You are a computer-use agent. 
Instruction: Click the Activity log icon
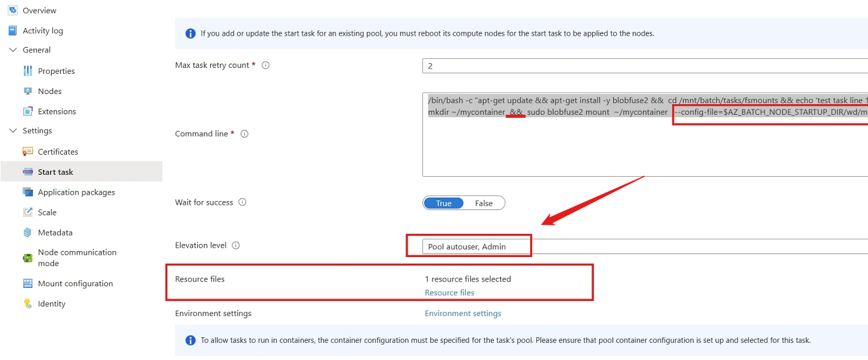pos(13,30)
